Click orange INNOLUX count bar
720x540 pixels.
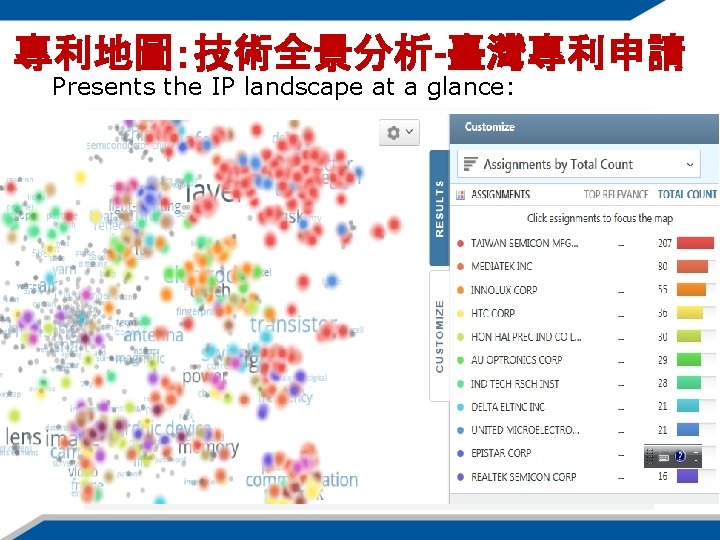point(691,290)
